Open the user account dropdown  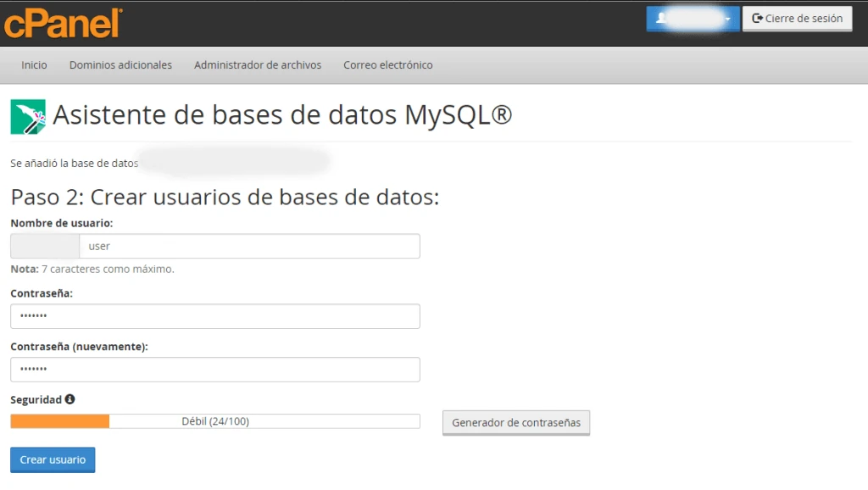pos(693,19)
